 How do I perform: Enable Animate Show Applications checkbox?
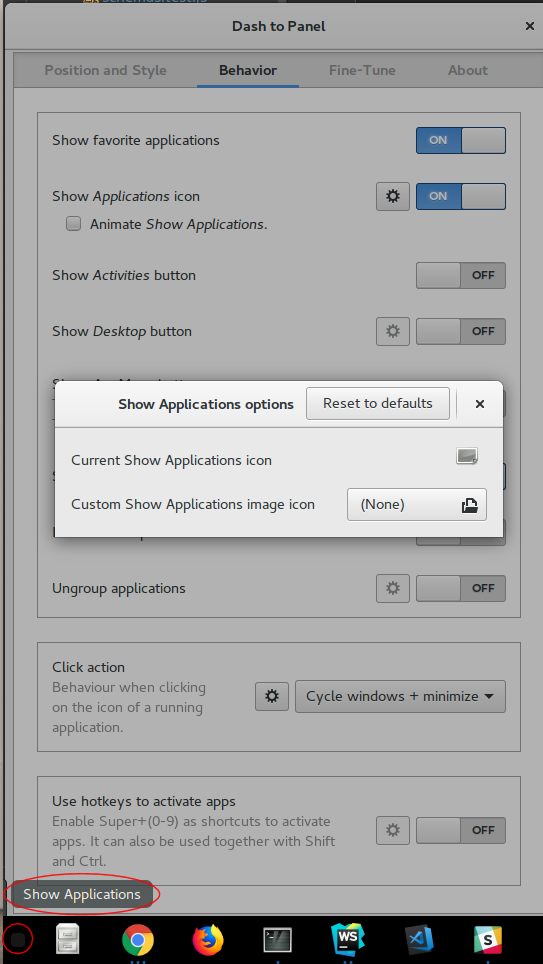[74, 224]
